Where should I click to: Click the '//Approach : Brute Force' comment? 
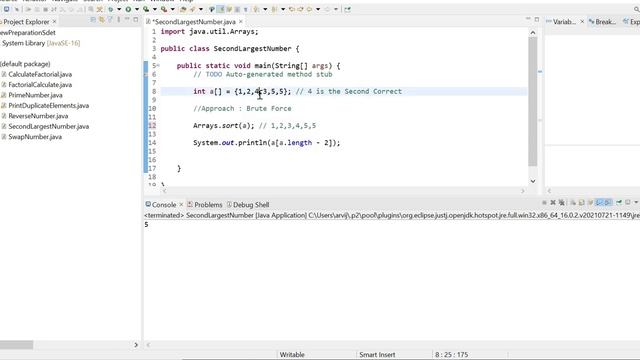(242, 109)
